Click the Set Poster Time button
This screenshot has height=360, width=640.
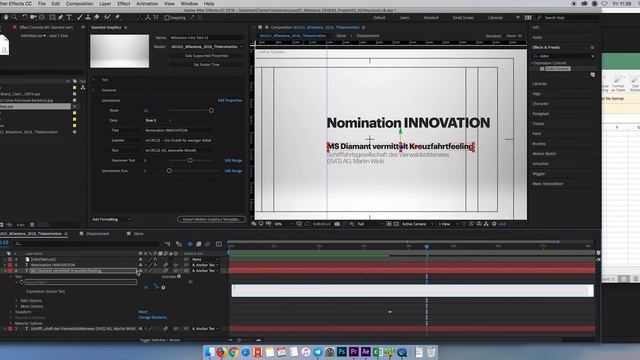(207, 64)
